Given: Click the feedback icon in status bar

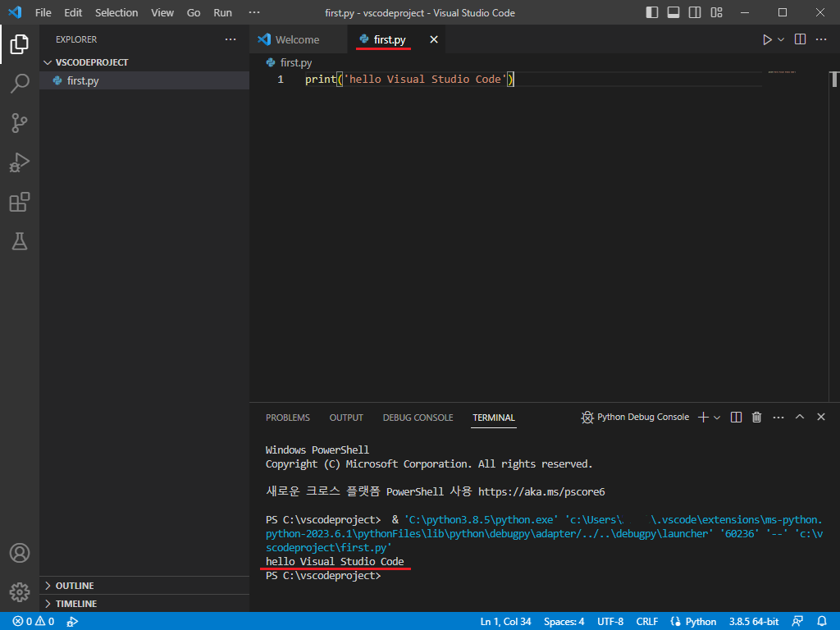Looking at the screenshot, I should tap(797, 622).
